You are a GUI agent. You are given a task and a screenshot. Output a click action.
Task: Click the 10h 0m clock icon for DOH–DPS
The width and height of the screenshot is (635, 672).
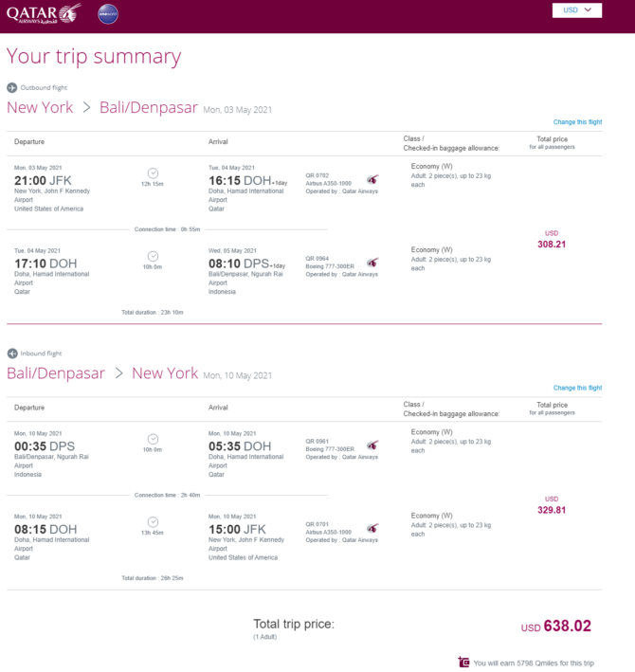click(x=153, y=256)
